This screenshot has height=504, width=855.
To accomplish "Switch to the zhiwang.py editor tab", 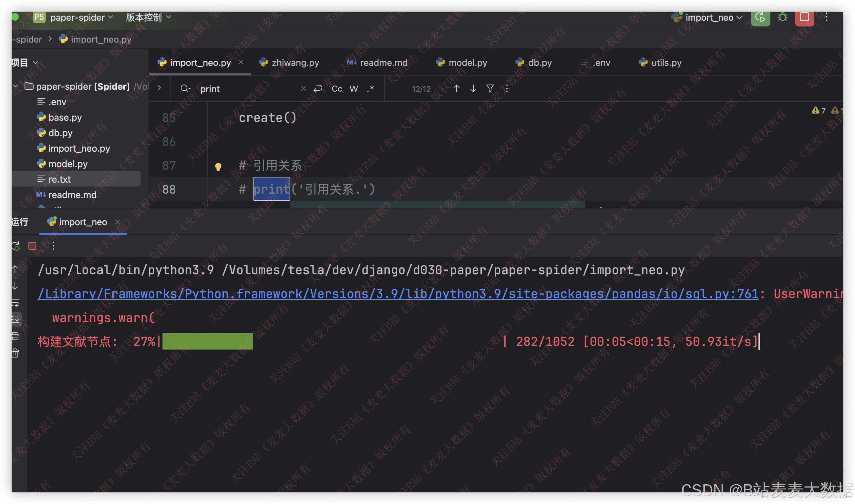I will pos(295,63).
